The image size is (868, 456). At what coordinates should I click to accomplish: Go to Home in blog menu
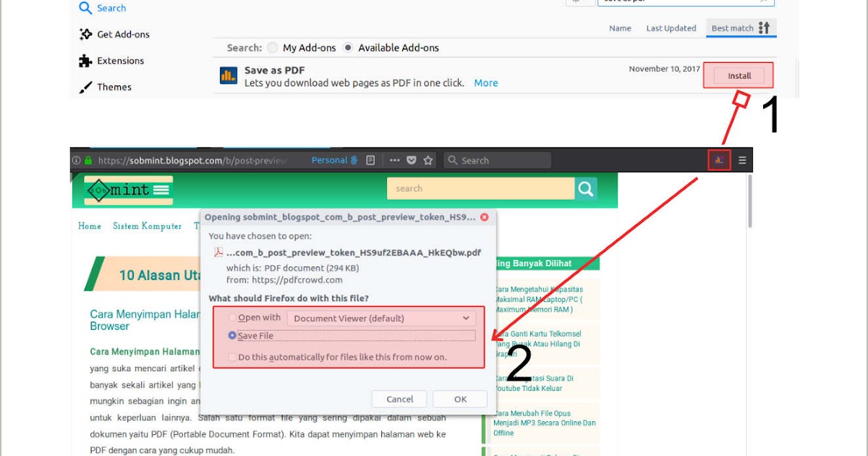[x=90, y=226]
